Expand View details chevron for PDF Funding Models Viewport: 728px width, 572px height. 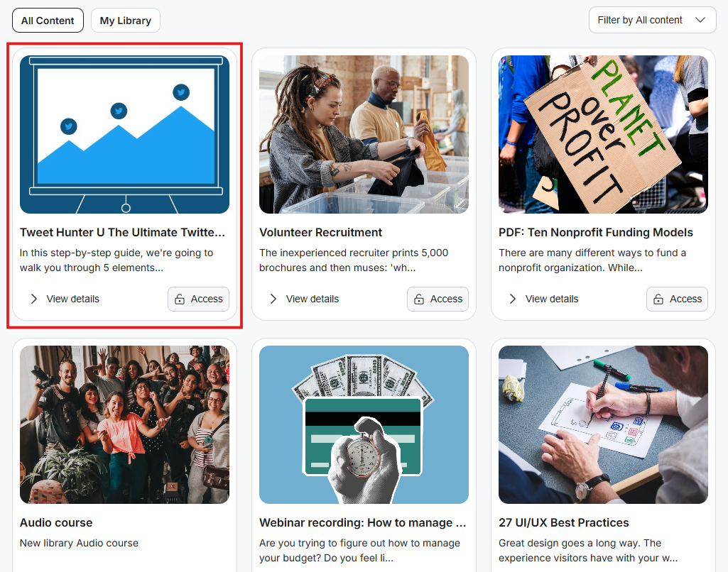513,299
